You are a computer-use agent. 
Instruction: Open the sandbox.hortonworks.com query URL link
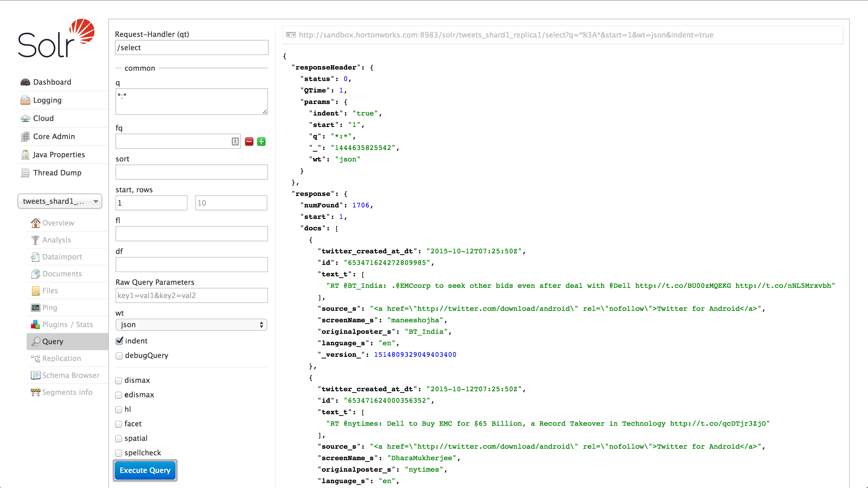505,35
